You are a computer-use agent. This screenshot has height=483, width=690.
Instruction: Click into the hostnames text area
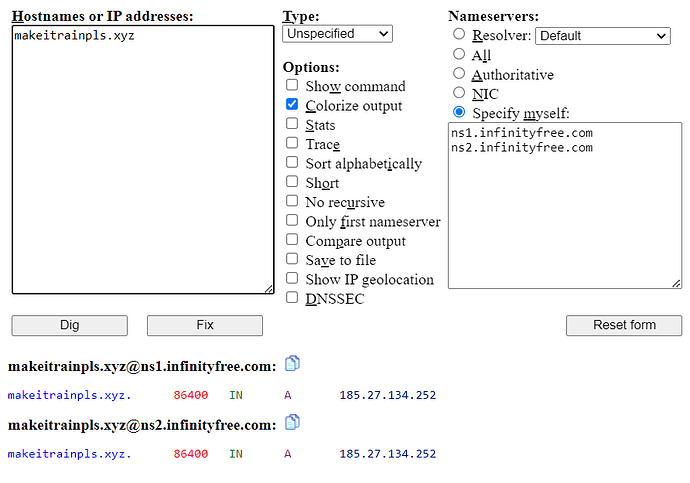142,160
